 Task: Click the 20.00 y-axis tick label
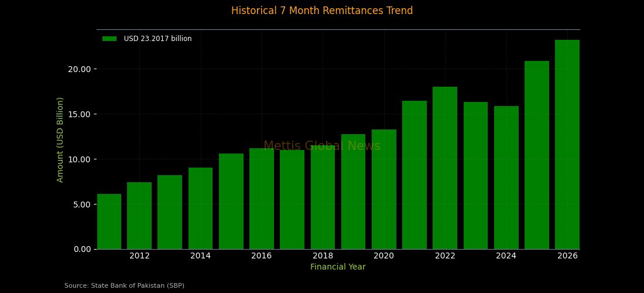click(79, 69)
